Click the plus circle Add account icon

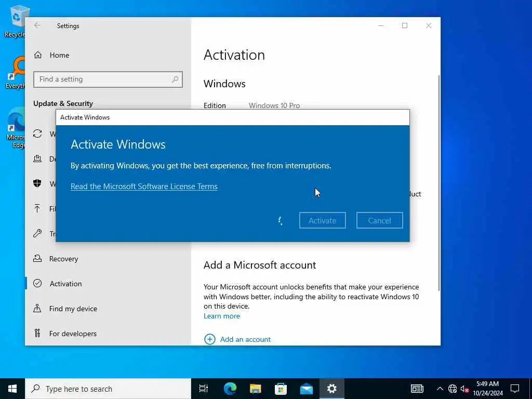(210, 339)
